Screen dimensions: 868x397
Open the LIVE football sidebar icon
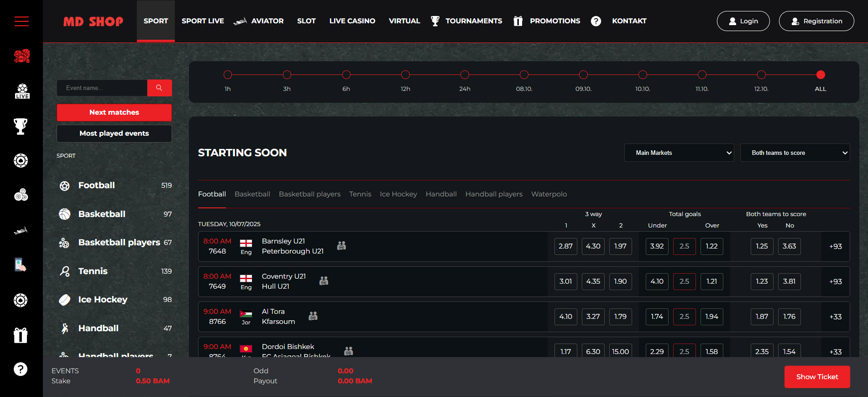click(21, 91)
